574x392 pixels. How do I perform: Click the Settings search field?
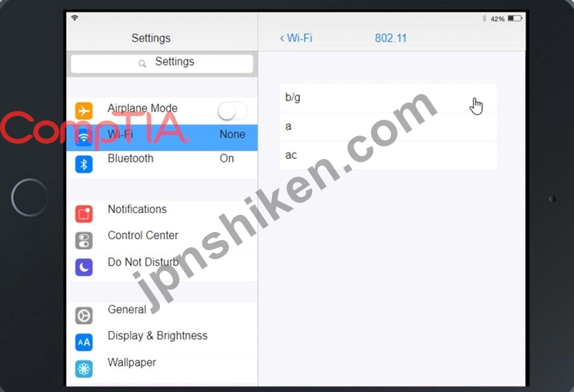(162, 64)
